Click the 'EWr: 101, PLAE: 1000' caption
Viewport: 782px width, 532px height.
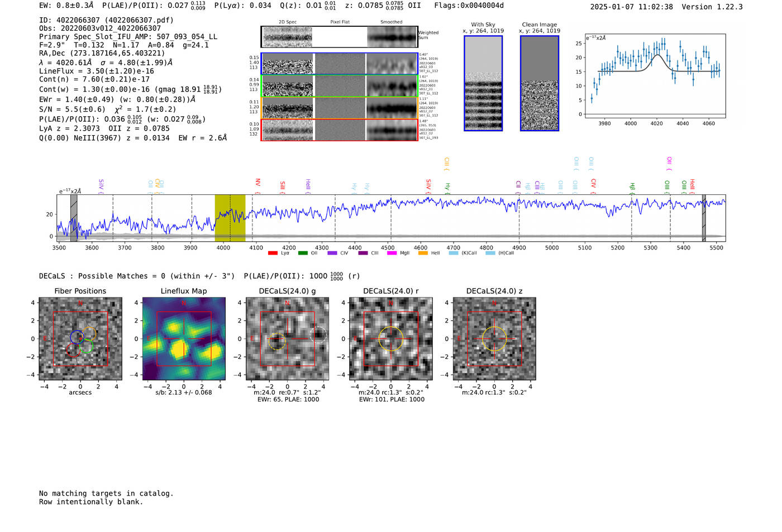[392, 400]
